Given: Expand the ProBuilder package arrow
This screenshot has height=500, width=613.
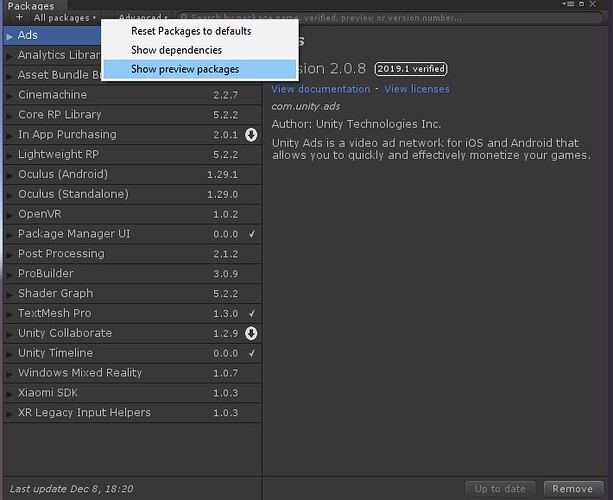Looking at the screenshot, I should (10, 273).
